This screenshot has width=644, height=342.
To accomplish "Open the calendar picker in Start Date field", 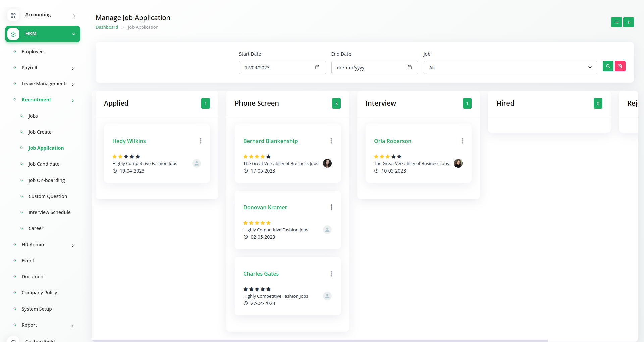I will [x=317, y=67].
